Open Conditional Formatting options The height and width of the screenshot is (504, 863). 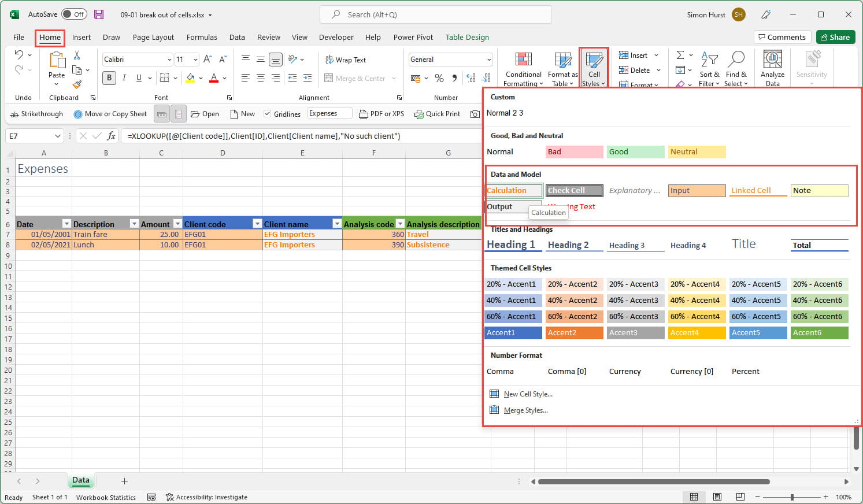click(x=523, y=68)
